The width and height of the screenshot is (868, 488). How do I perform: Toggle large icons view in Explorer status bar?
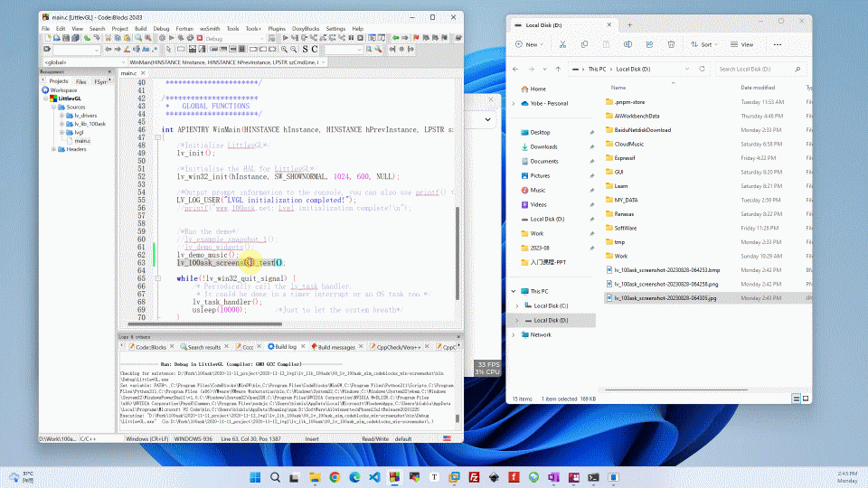(x=806, y=399)
